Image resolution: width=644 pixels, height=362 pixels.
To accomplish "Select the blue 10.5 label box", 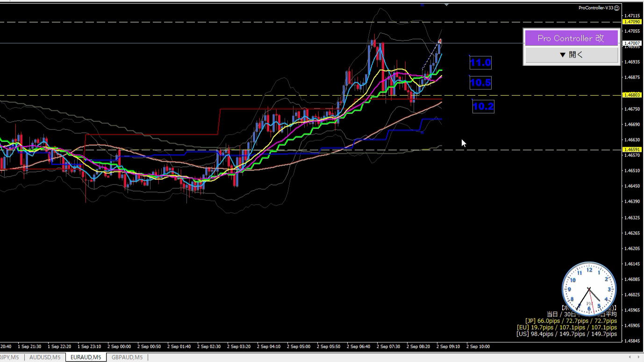I will point(480,83).
